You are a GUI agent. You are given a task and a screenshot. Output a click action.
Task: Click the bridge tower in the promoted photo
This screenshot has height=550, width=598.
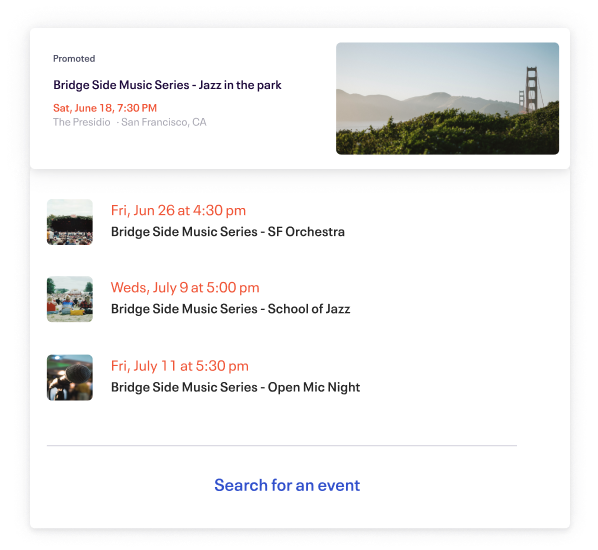(531, 88)
